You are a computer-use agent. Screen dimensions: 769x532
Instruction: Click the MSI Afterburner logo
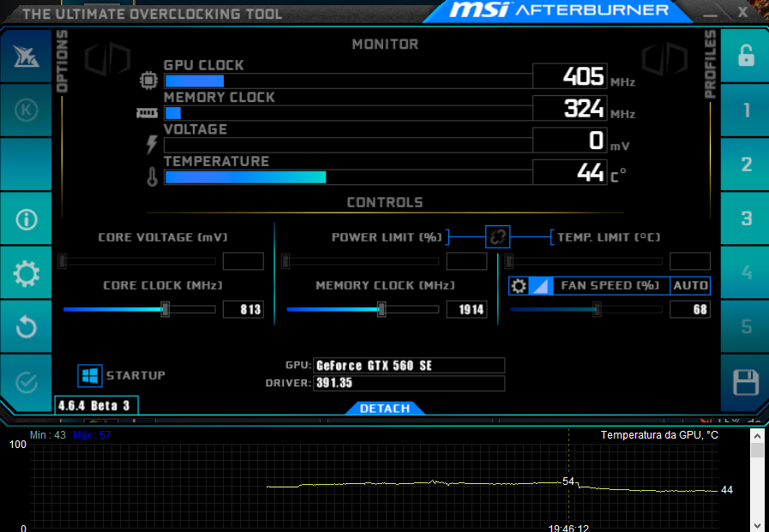click(x=559, y=9)
